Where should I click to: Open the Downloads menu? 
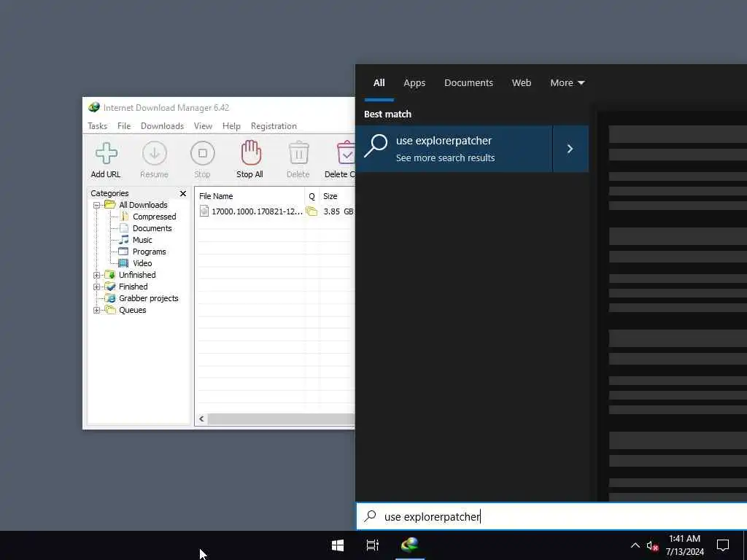[162, 126]
